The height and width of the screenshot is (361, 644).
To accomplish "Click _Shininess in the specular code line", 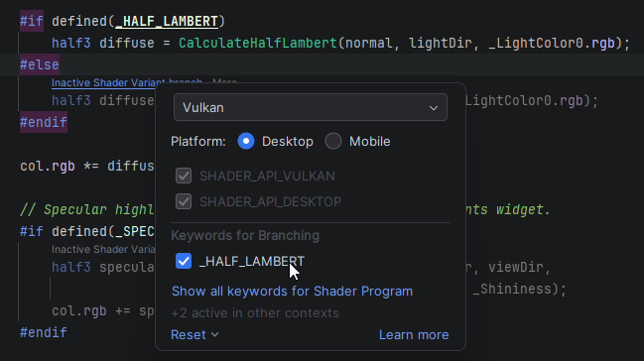I will coord(512,289).
